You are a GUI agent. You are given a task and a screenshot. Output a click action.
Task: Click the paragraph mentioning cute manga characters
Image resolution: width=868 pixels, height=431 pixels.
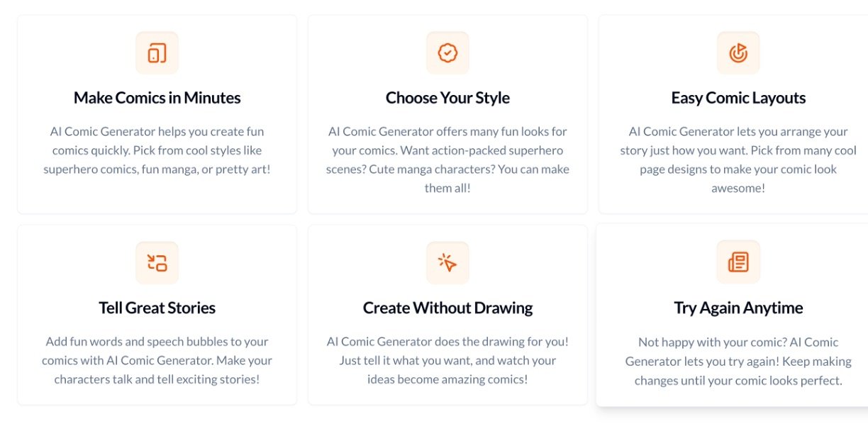pos(447,159)
